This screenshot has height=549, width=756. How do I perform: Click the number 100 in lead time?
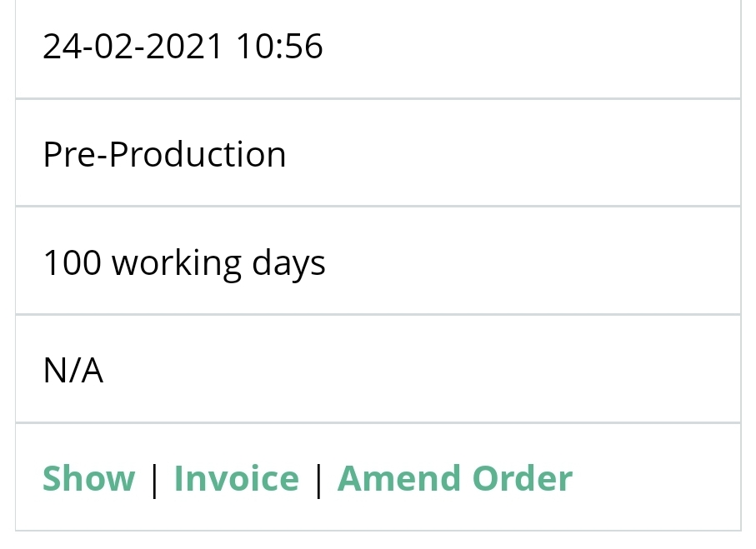click(73, 262)
